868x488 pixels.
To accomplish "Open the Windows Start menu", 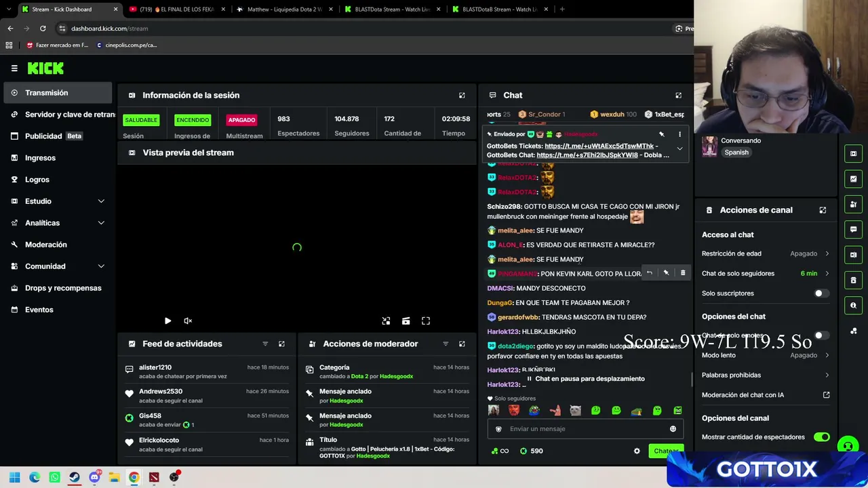I will [15, 477].
